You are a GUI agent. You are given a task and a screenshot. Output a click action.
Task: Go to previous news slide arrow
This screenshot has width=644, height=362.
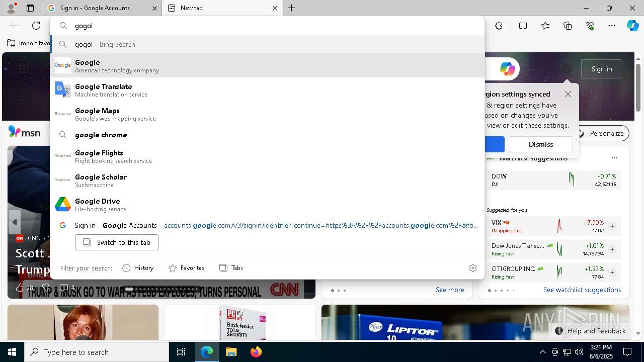(15, 222)
